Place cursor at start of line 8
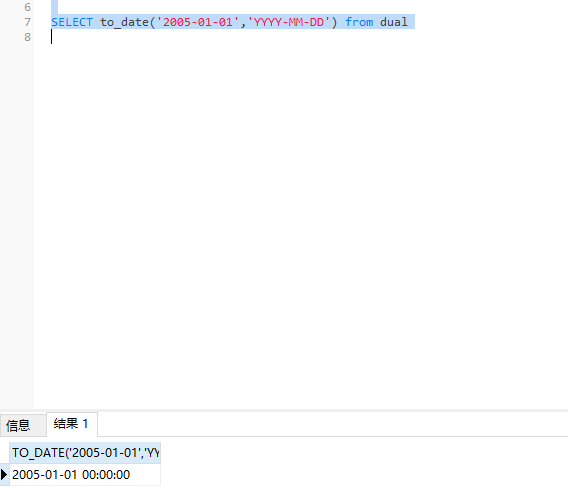The image size is (568, 499). click(x=52, y=37)
